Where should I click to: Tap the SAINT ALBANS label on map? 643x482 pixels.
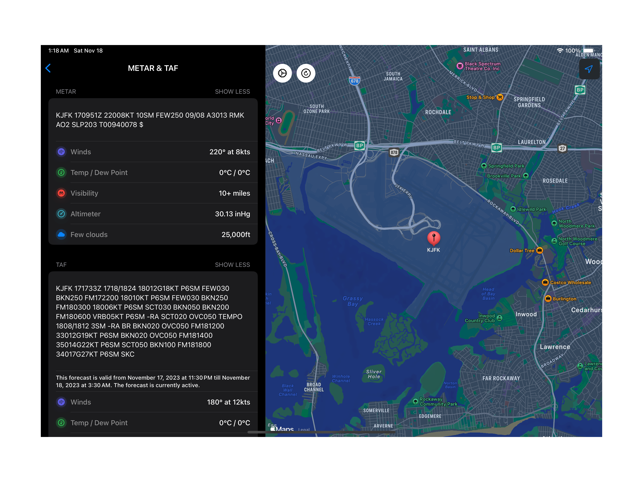481,50
